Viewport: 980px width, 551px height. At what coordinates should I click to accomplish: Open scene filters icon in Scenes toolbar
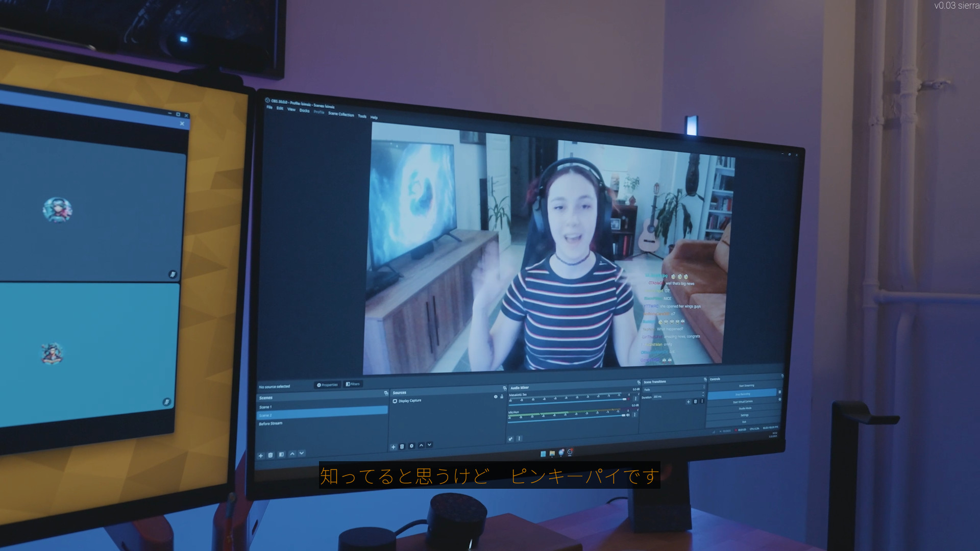281,455
